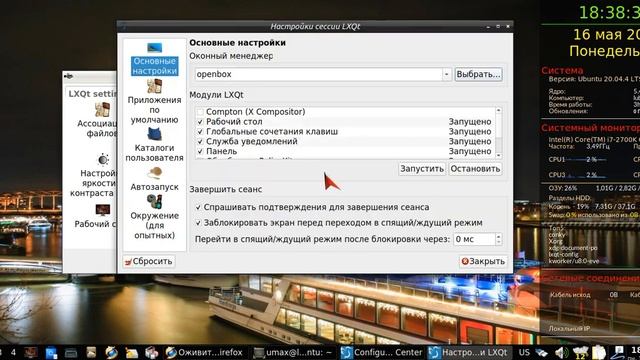The image size is (640, 360).
Task: Maximize the Настройки сессии LXQt window
Action: 498,27
